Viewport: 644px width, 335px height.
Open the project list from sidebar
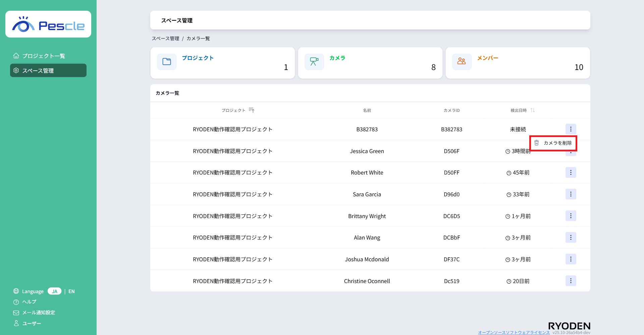point(44,56)
